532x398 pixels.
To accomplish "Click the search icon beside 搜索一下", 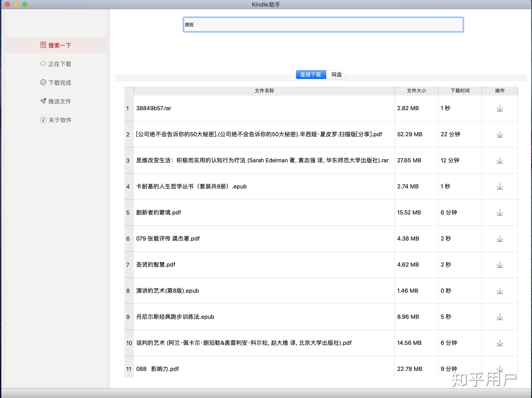I will click(43, 45).
